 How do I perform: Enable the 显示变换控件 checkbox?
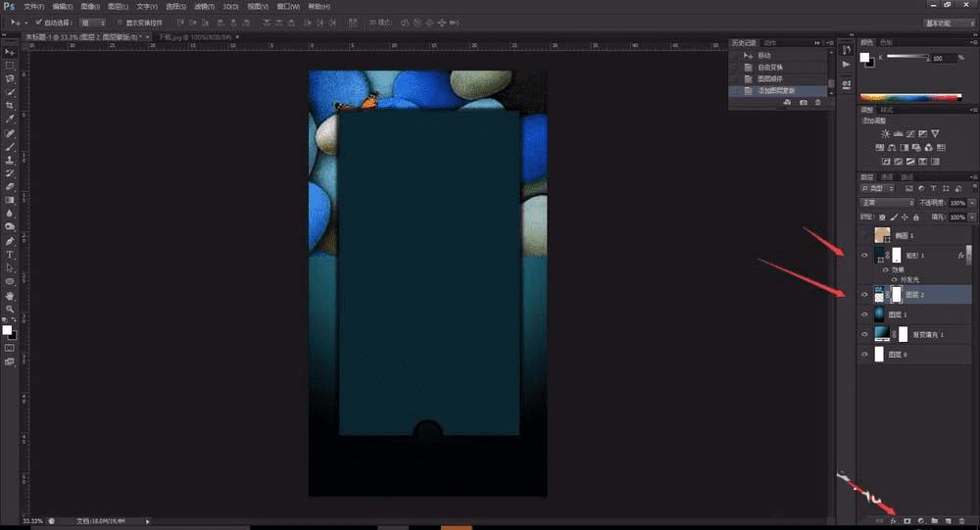point(119,22)
